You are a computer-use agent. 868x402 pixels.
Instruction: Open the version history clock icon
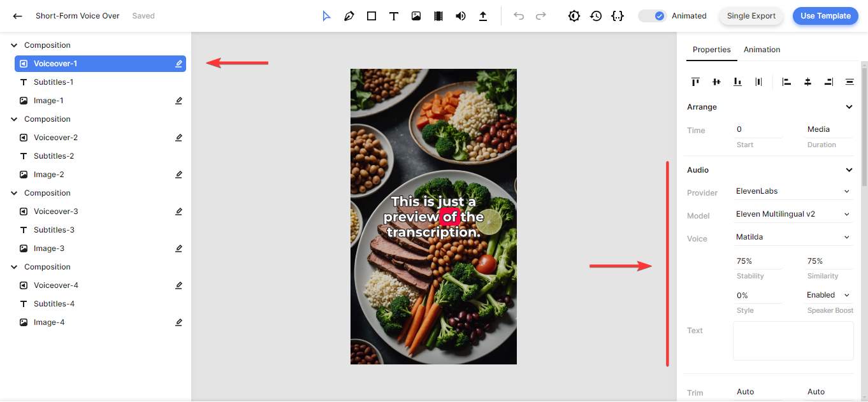(596, 16)
